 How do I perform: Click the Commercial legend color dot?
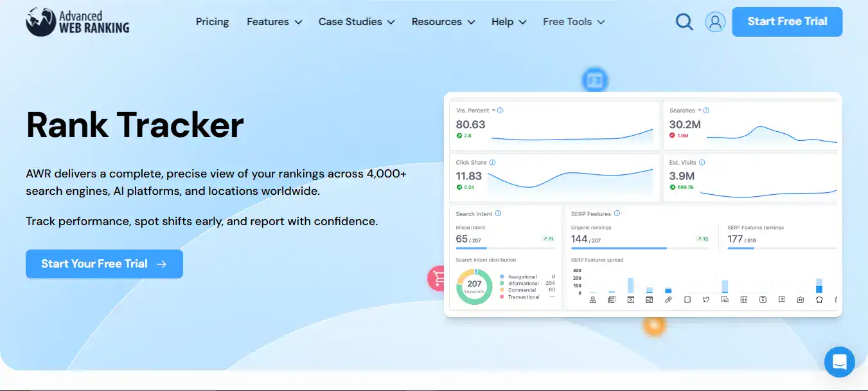pyautogui.click(x=502, y=290)
